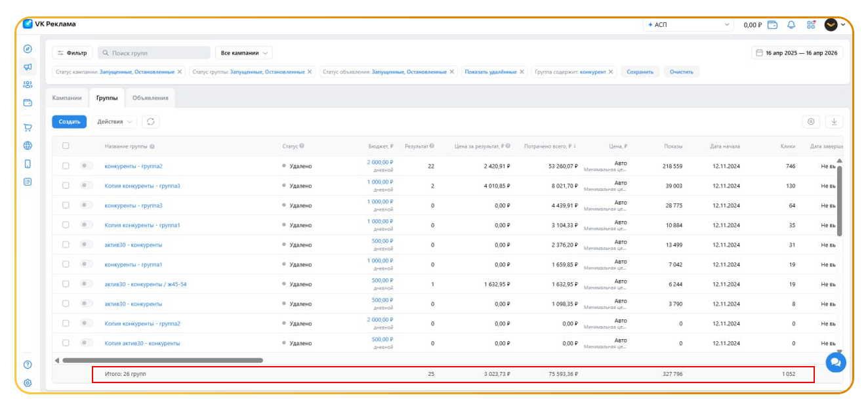The height and width of the screenshot is (410, 868).
Task: Open table column settings gear icon
Action: (x=811, y=121)
